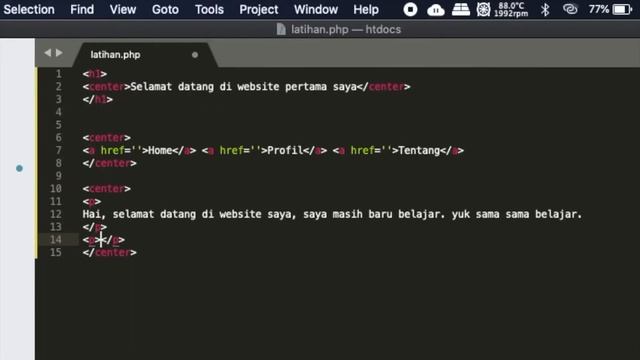The height and width of the screenshot is (360, 640).
Task: Open the Window menu
Action: pyautogui.click(x=316, y=9)
